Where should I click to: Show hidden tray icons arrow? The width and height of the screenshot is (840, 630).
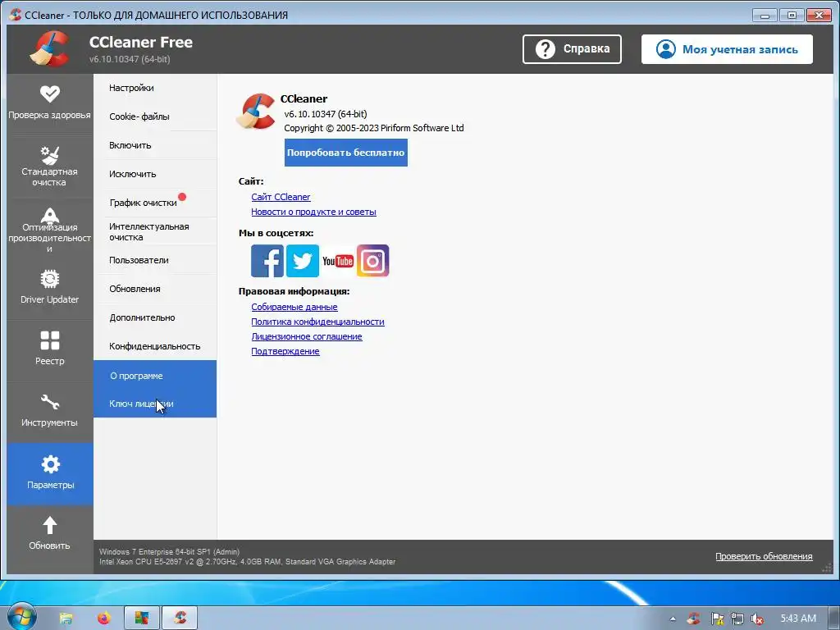673,619
